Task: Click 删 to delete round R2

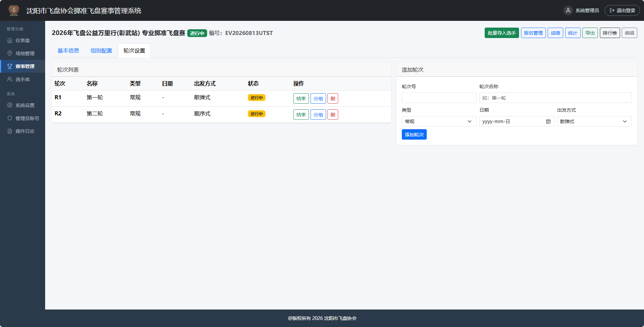Action: [x=333, y=115]
